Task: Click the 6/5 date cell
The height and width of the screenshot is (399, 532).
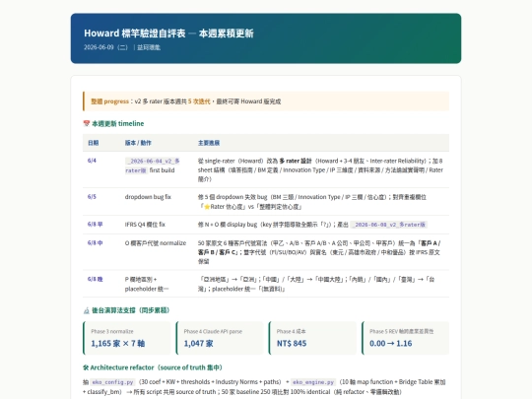Action: click(x=92, y=197)
